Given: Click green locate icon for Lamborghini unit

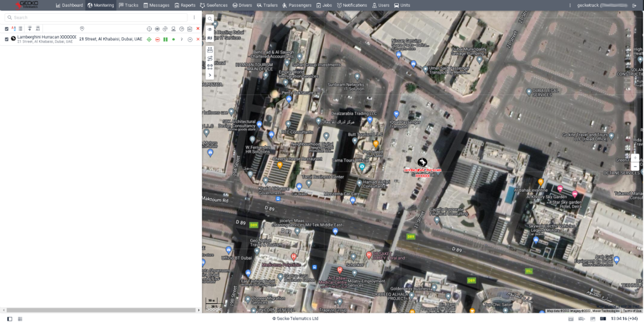Looking at the screenshot, I should (149, 39).
